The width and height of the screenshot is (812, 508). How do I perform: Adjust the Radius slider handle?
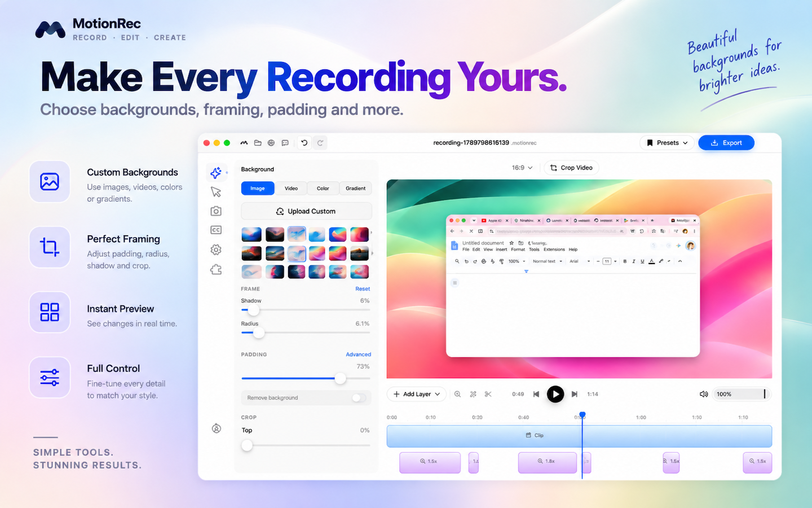pos(258,333)
